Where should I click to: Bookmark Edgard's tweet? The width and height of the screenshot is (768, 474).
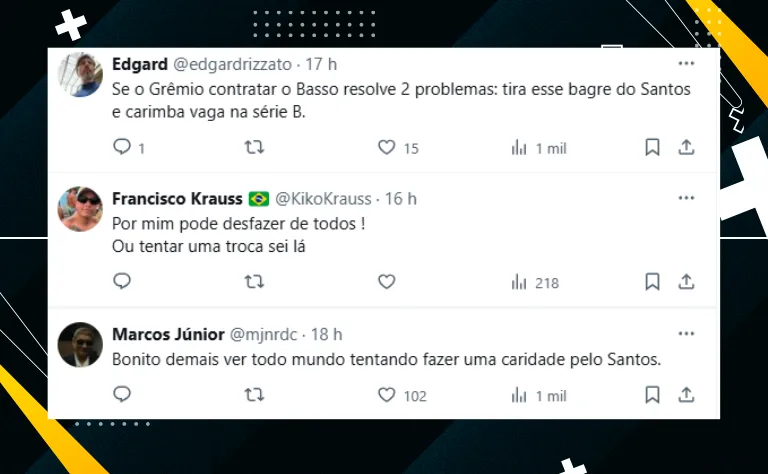[x=652, y=148]
